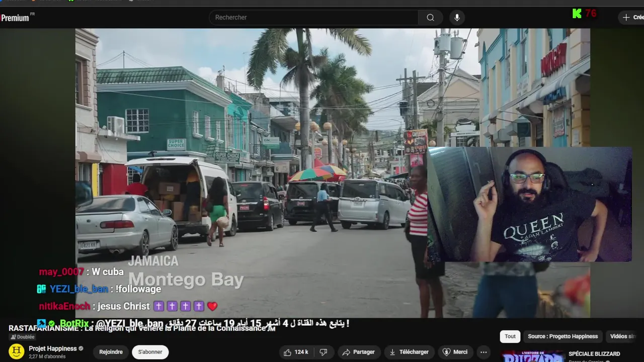This screenshot has height=362, width=644.
Task: Click the search magnifier button
Action: (430, 18)
